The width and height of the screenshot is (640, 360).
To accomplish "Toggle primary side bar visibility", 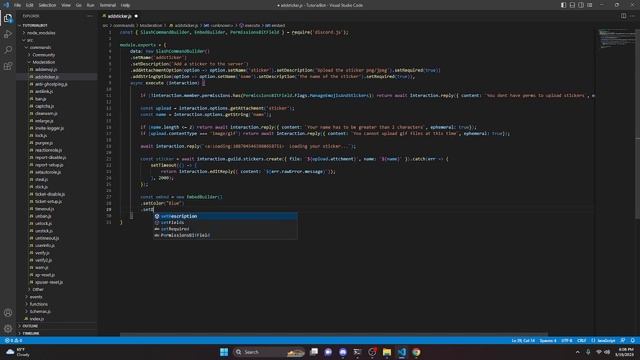I will coord(563,5).
